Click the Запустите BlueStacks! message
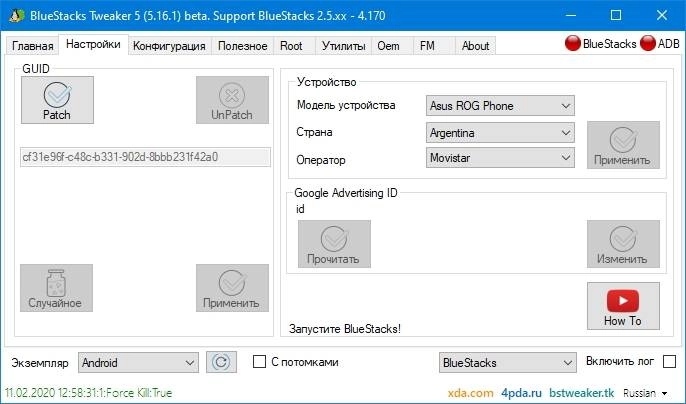 pos(345,329)
